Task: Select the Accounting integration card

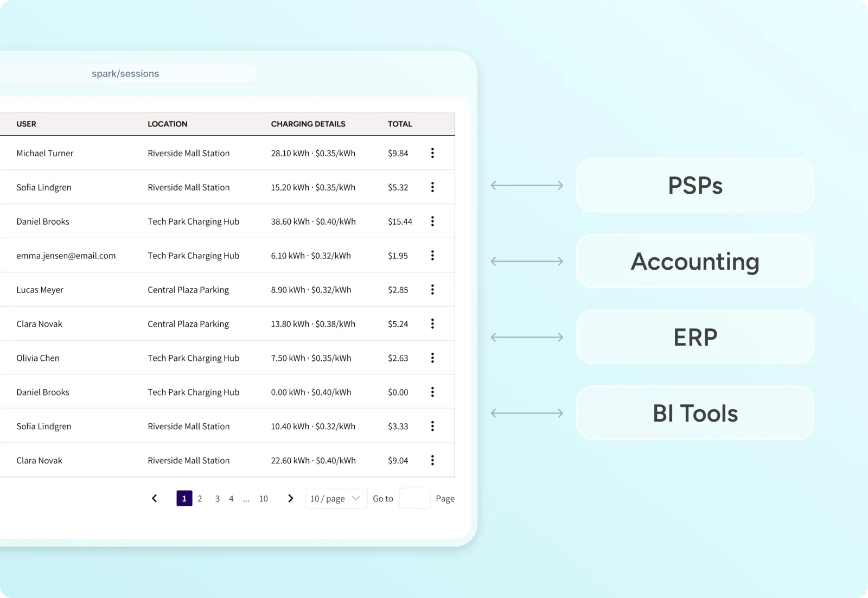Action: [694, 262]
